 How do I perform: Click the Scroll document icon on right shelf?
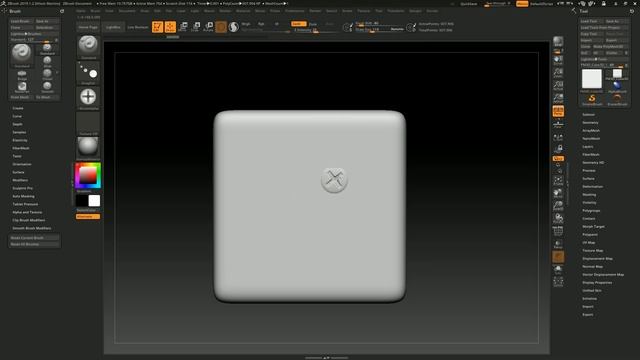558,60
